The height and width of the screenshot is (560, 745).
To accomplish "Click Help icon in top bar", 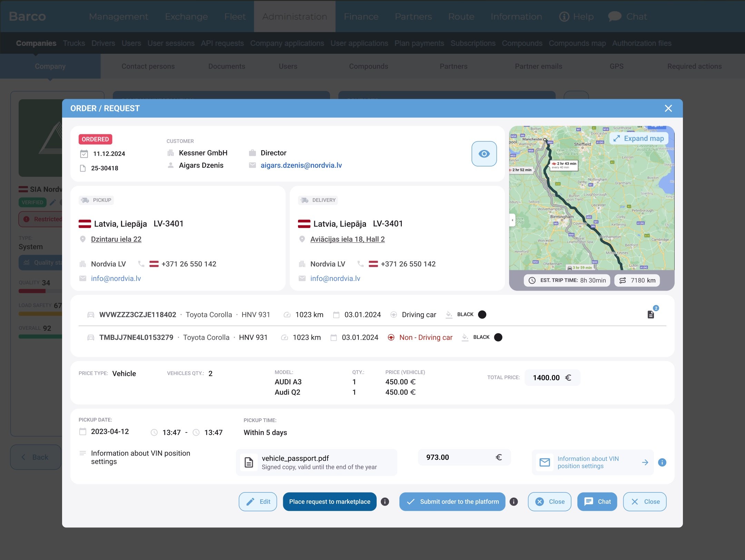I will (x=564, y=17).
